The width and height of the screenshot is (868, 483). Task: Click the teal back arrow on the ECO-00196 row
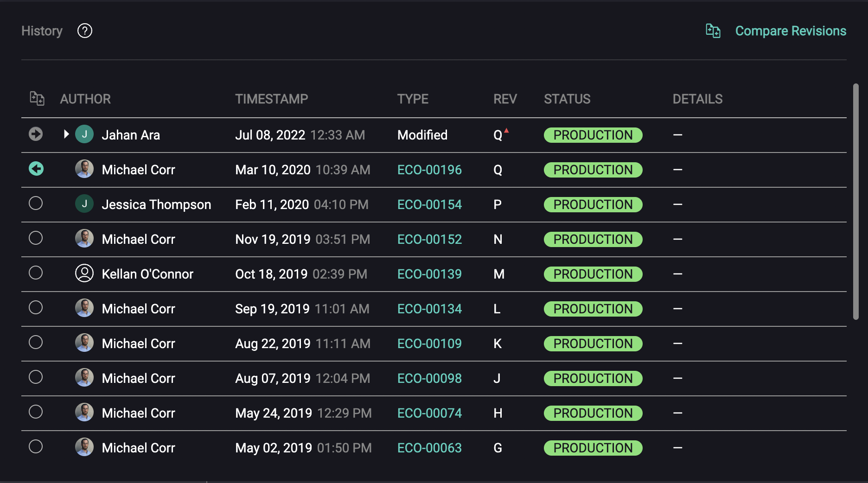tap(36, 169)
